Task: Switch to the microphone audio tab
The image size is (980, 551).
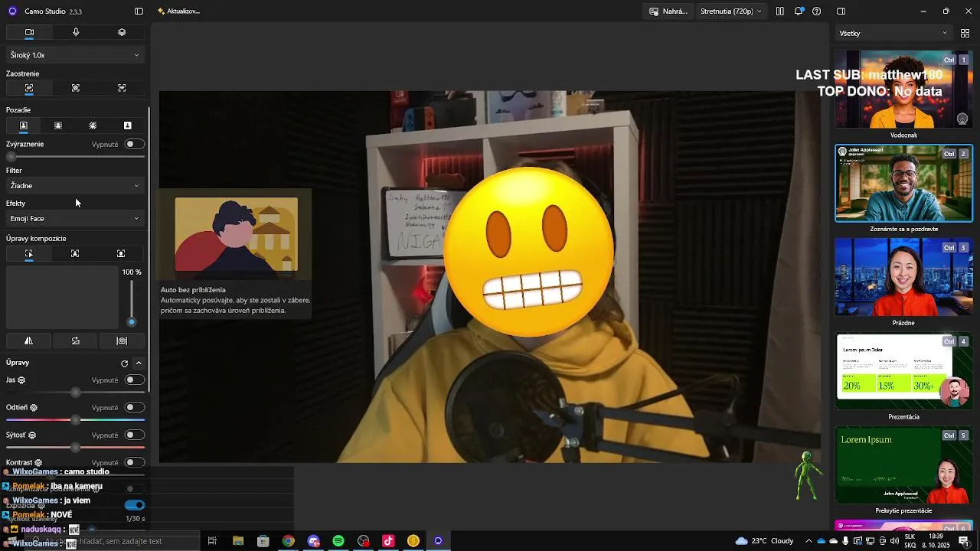Action: click(x=76, y=32)
